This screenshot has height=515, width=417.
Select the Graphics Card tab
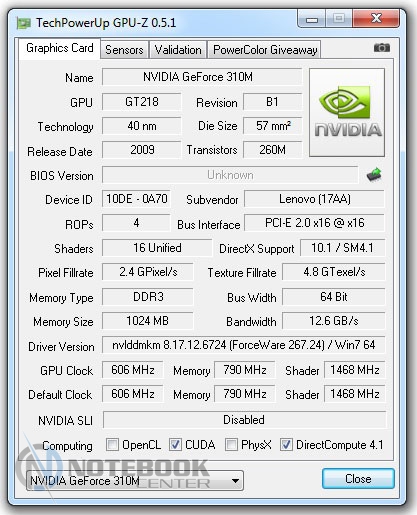(59, 49)
